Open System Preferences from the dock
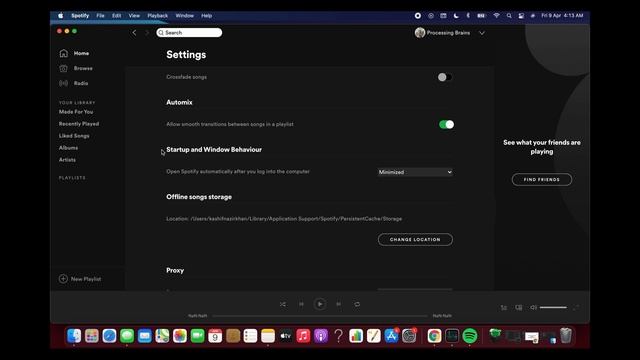 point(409,336)
